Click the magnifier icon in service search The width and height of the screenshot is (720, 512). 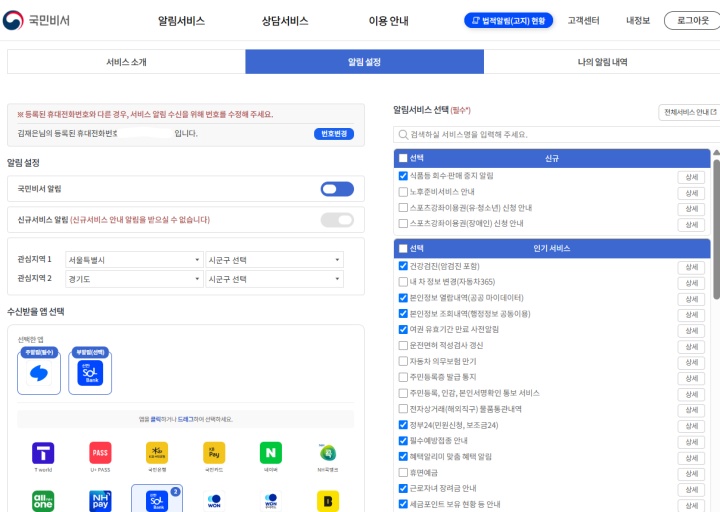click(x=403, y=135)
